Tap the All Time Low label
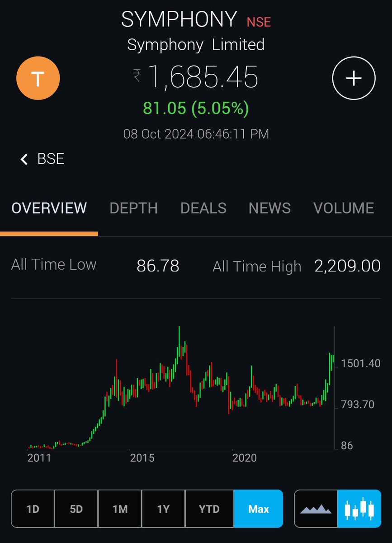The width and height of the screenshot is (392, 543). [54, 264]
